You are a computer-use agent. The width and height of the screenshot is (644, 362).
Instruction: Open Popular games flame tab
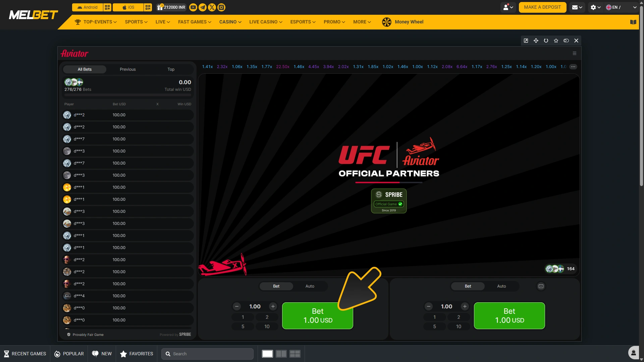[x=69, y=354]
